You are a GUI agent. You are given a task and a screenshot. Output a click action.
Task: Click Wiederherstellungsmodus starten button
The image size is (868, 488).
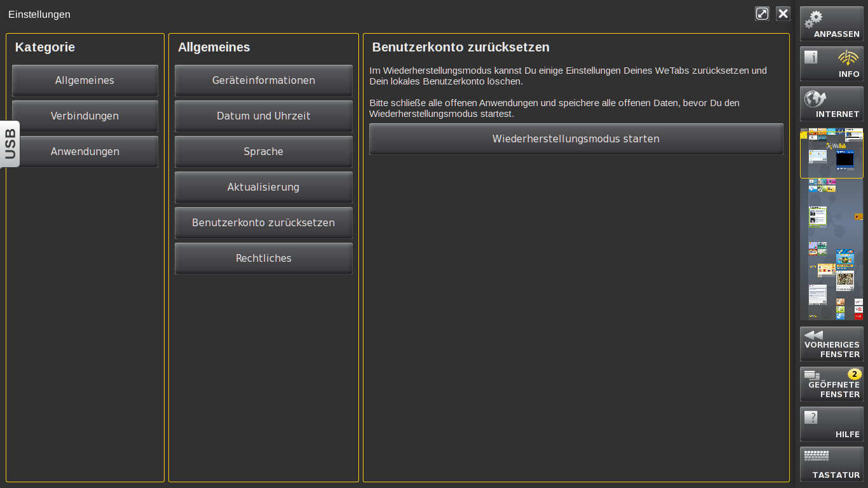[x=576, y=139]
